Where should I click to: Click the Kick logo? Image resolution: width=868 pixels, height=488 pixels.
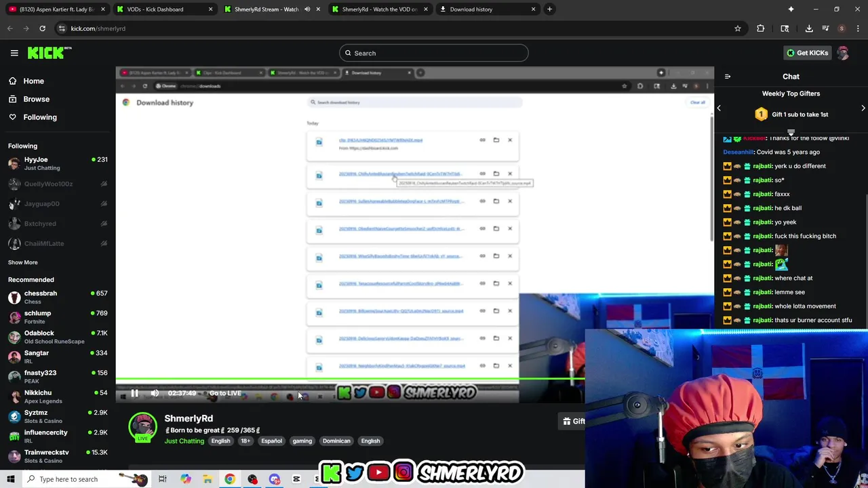click(x=50, y=53)
